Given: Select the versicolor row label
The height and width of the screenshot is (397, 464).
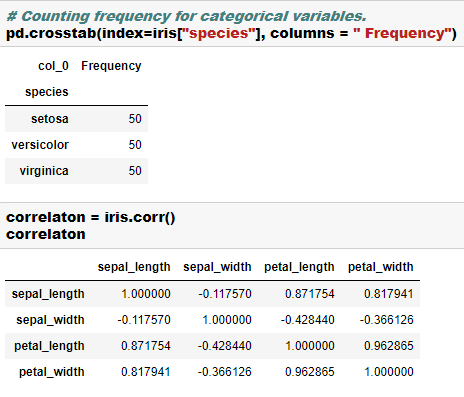Looking at the screenshot, I should pyautogui.click(x=40, y=145).
